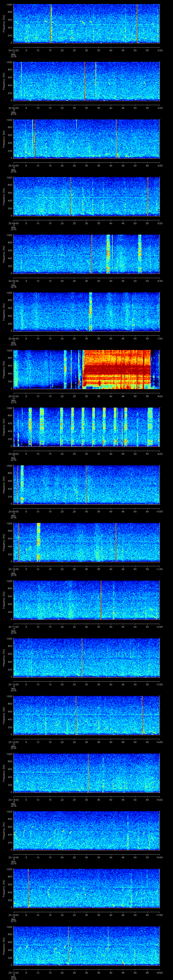173x980 pixels.
Task: Click the 8:00 end time label
Action: 160,396
